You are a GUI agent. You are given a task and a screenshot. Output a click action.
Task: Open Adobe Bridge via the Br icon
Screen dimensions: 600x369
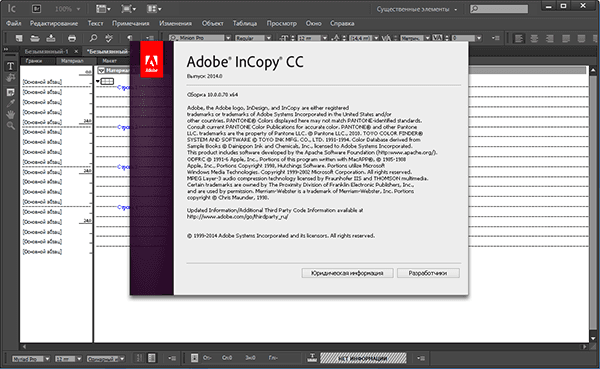coord(36,8)
